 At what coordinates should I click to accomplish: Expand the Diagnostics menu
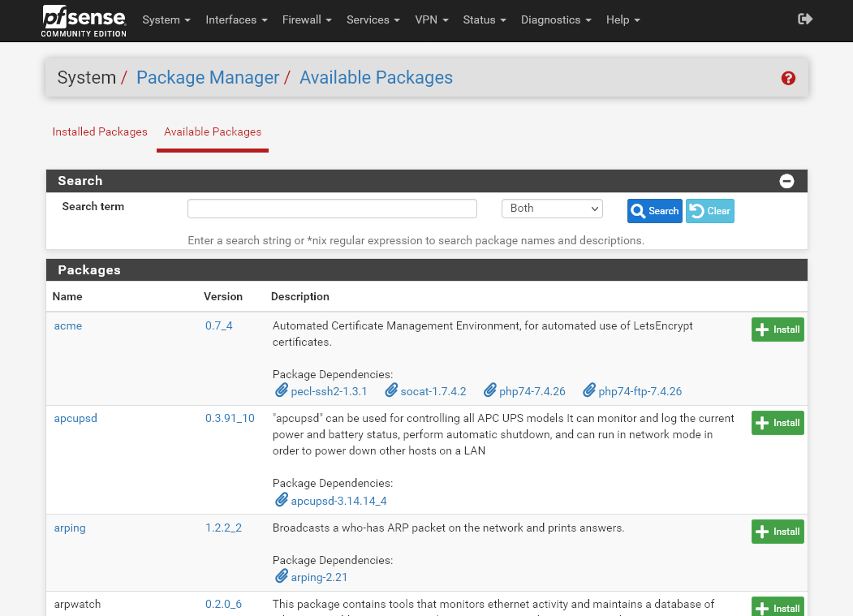click(x=556, y=19)
